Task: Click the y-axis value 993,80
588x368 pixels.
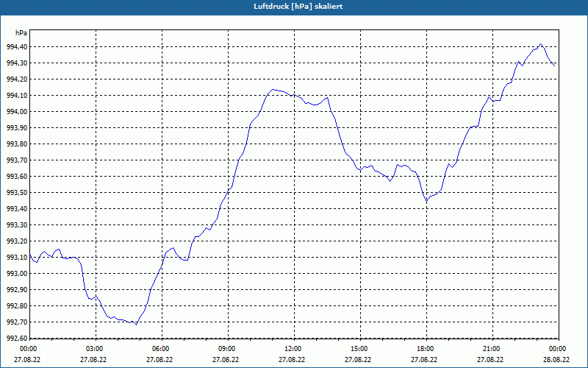Action: 17,144
